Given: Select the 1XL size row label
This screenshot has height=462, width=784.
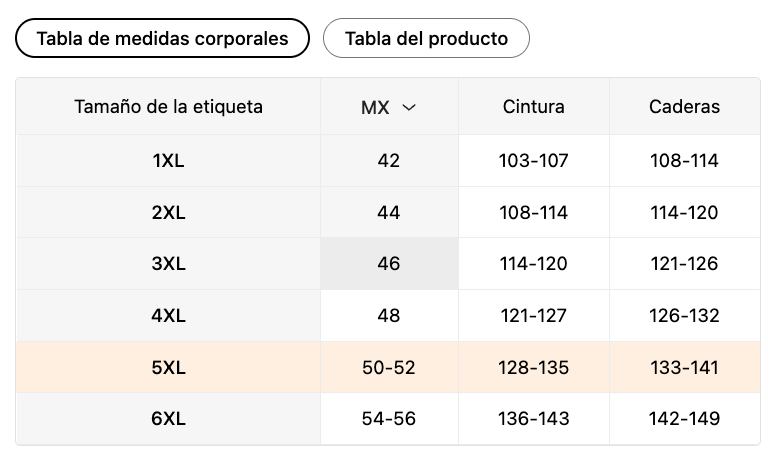Looking at the screenshot, I should pos(168,160).
